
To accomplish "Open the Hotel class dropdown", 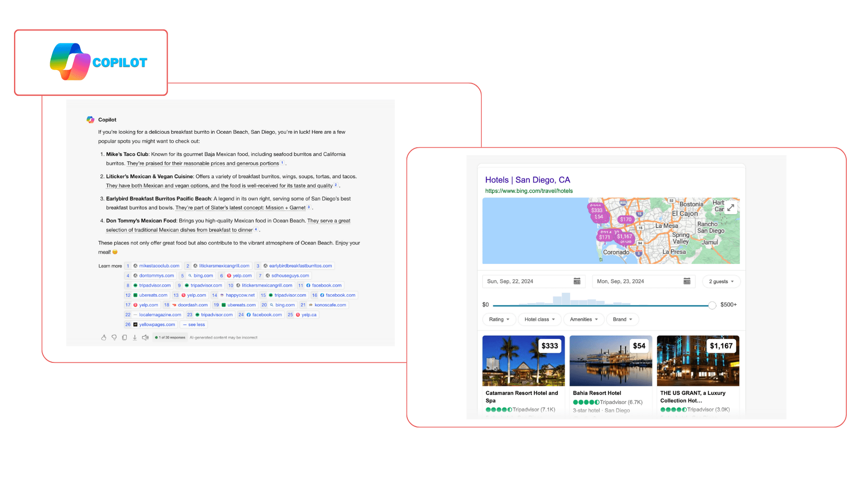I will [539, 319].
